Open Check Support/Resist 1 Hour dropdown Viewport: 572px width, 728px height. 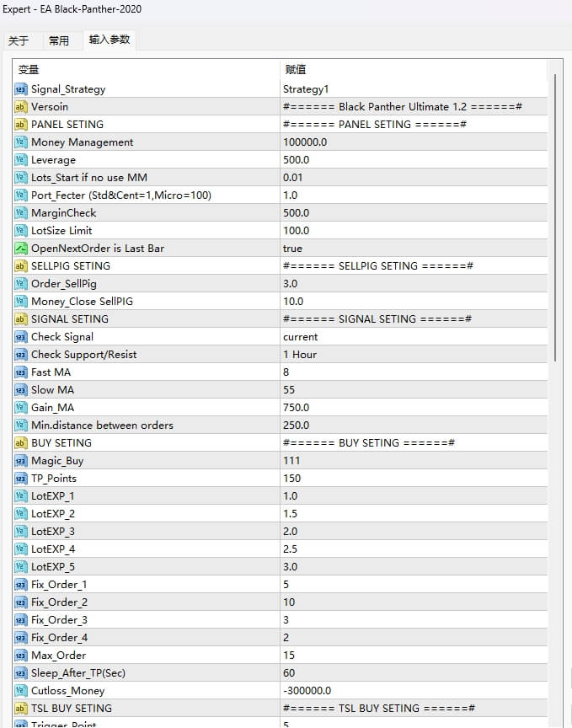[413, 355]
